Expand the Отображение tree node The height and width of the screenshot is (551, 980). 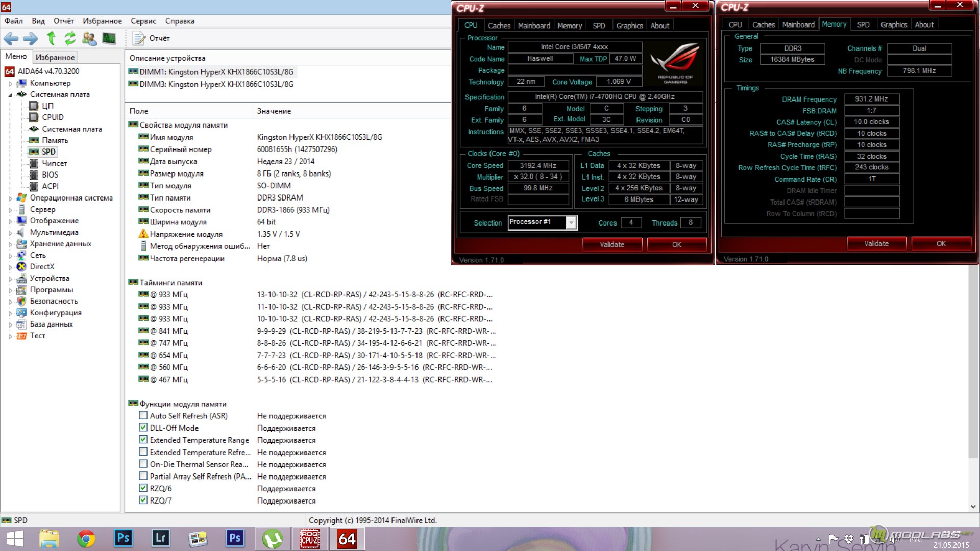click(10, 221)
